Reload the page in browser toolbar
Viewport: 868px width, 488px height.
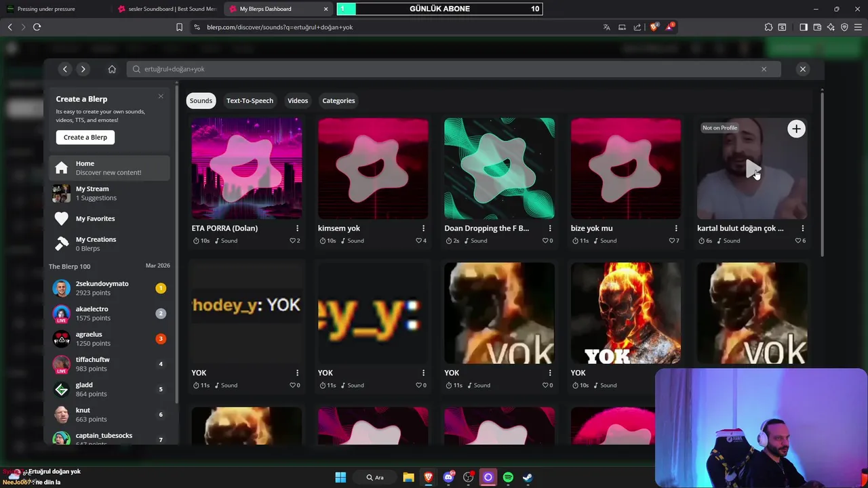[37, 27]
